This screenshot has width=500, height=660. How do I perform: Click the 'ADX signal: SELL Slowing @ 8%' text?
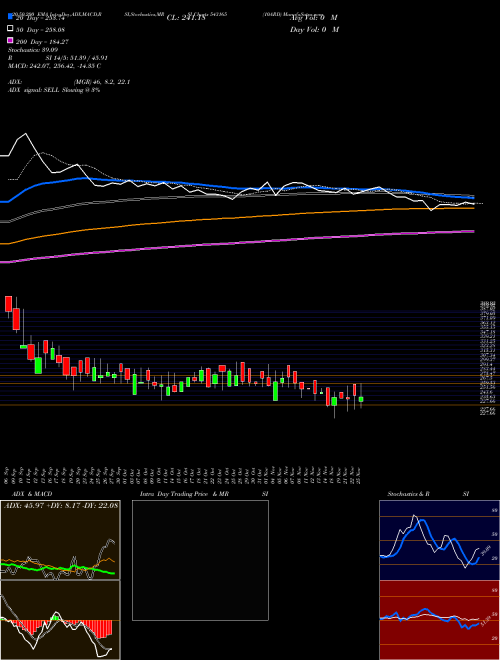(x=54, y=90)
